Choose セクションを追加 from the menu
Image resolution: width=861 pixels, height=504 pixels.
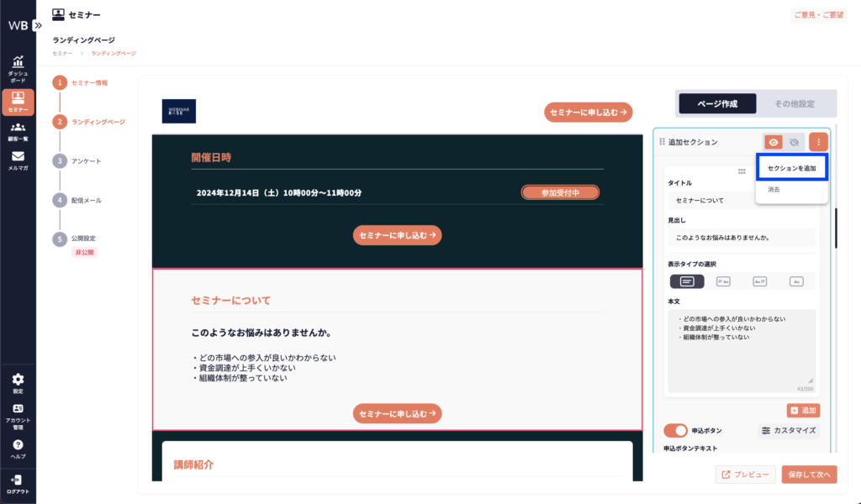(x=792, y=168)
